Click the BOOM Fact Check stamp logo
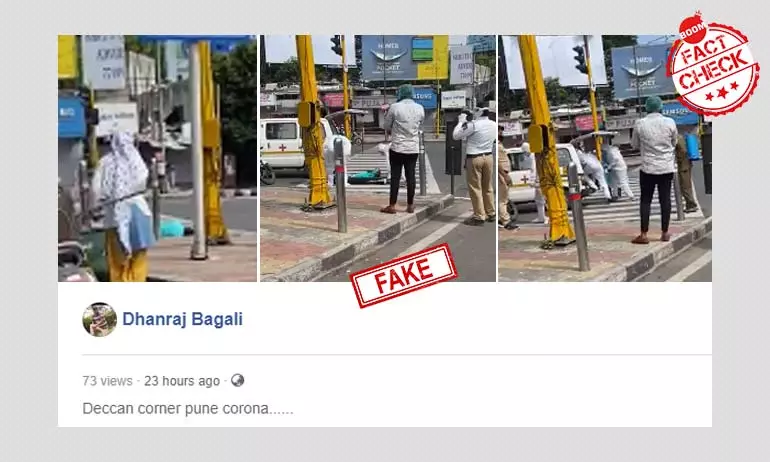Image resolution: width=770 pixels, height=462 pixels. [712, 64]
